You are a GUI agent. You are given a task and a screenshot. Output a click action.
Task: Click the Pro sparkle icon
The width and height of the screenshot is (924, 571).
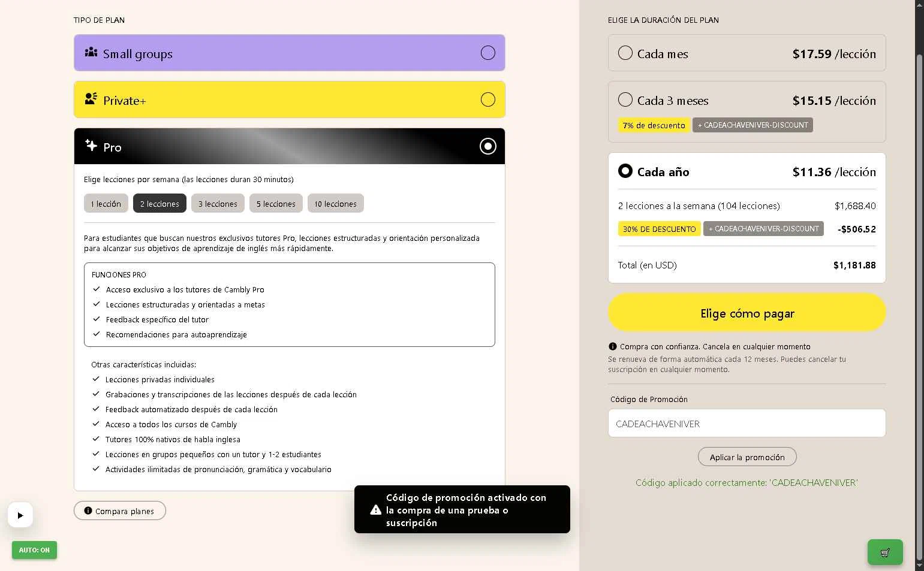click(x=91, y=145)
